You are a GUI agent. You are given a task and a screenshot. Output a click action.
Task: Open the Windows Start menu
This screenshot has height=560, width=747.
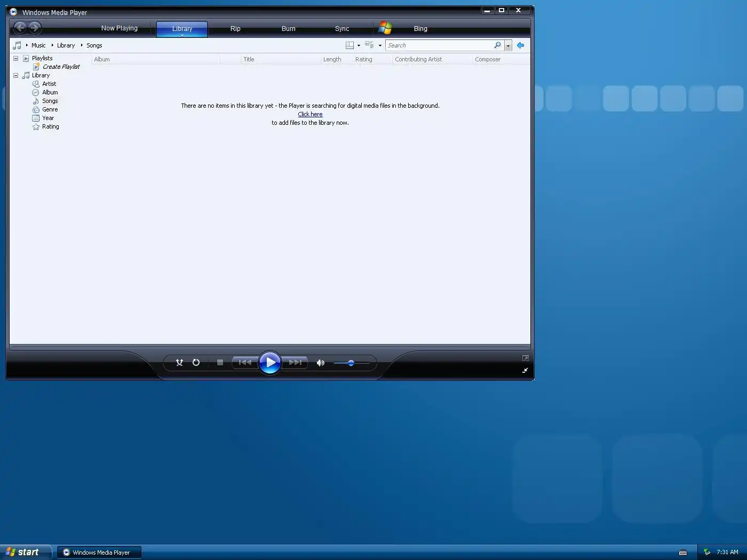pos(26,552)
